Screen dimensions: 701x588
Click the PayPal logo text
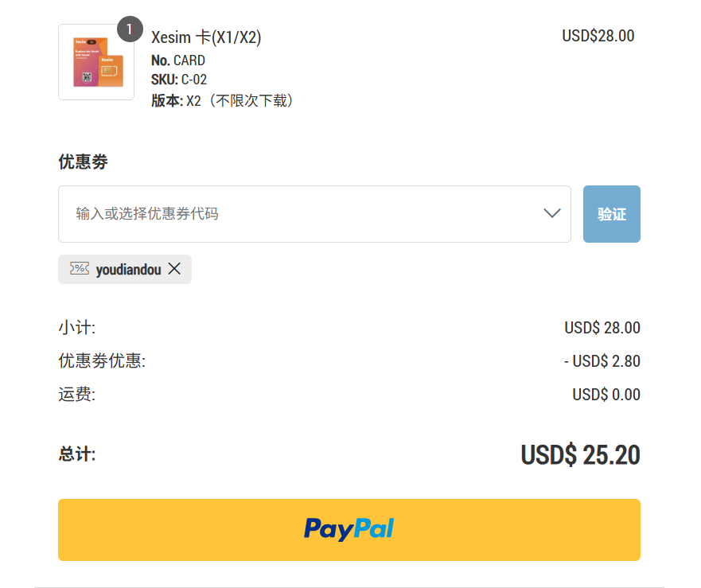point(349,529)
